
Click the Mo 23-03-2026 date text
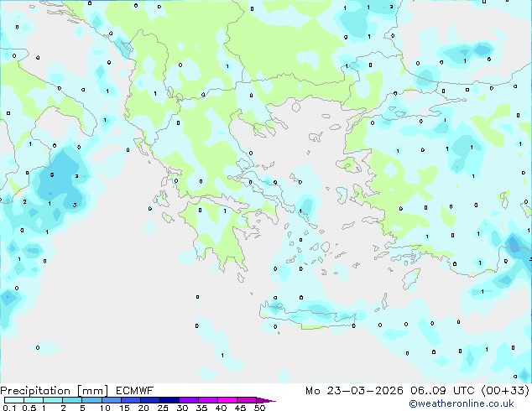pos(354,391)
